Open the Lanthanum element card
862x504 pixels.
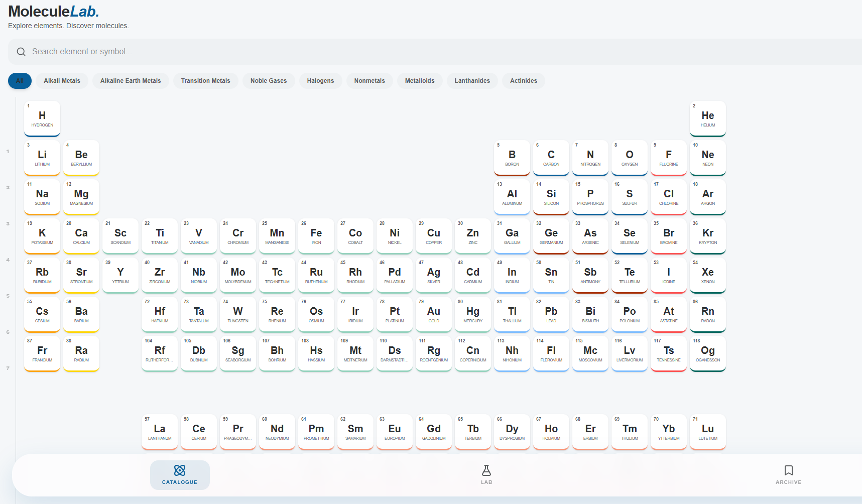160,432
